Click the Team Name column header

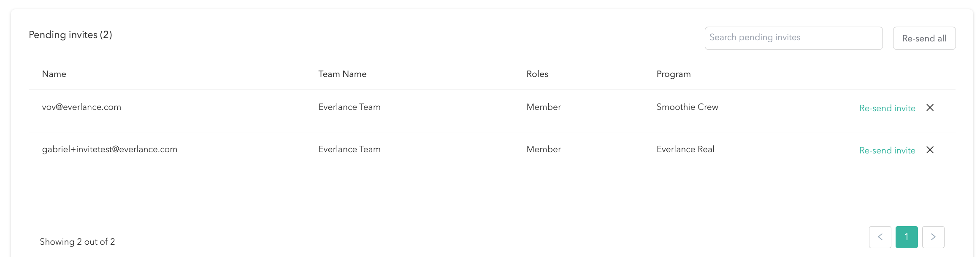(342, 74)
